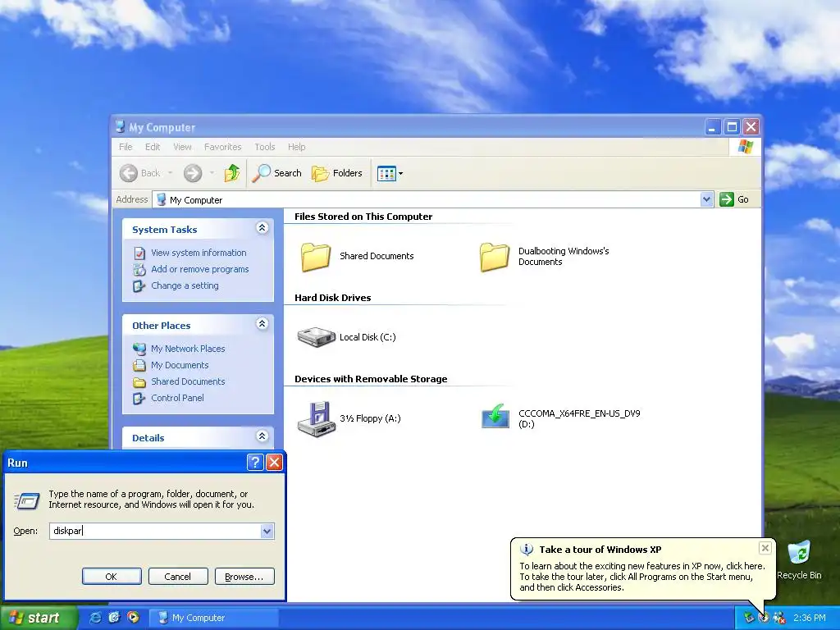Click the Windows XP tour tray icon

coord(764,618)
